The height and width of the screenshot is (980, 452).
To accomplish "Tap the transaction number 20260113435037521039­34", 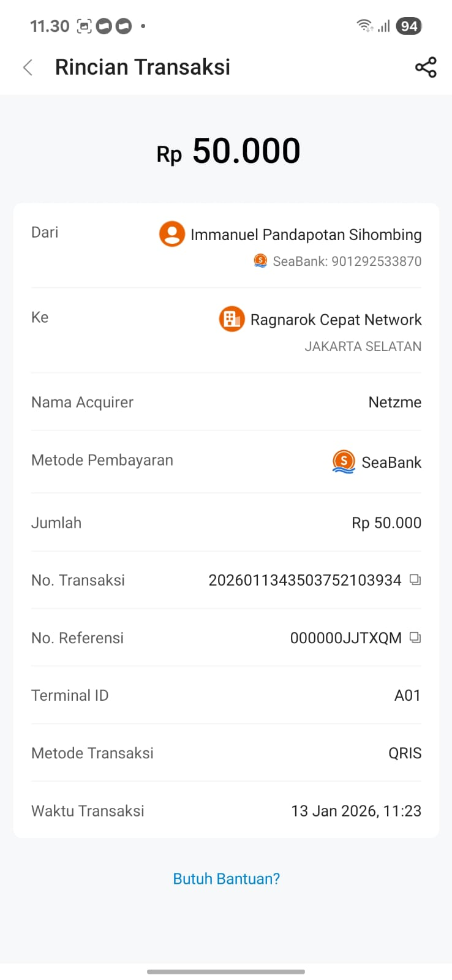I will point(304,580).
